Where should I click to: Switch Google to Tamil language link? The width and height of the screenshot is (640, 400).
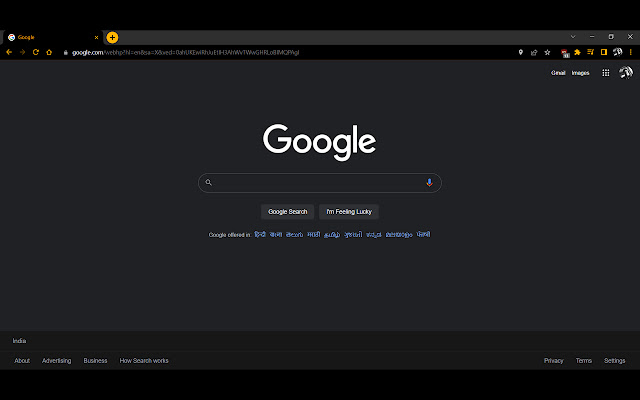(x=332, y=235)
